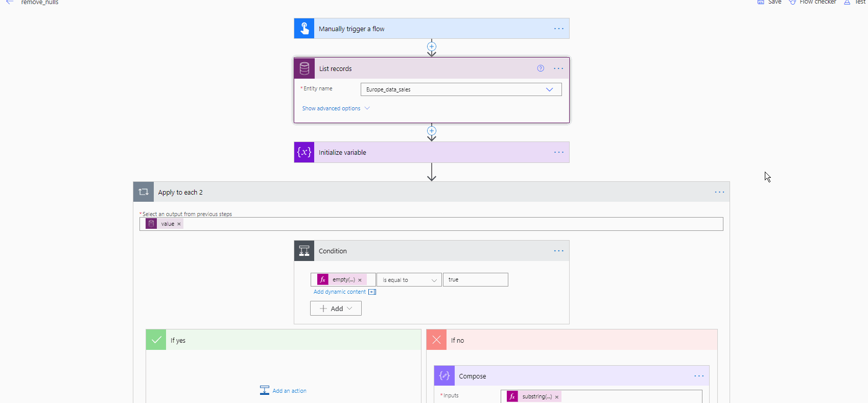The width and height of the screenshot is (868, 403).
Task: Click the If yes checkmark icon
Action: click(156, 340)
